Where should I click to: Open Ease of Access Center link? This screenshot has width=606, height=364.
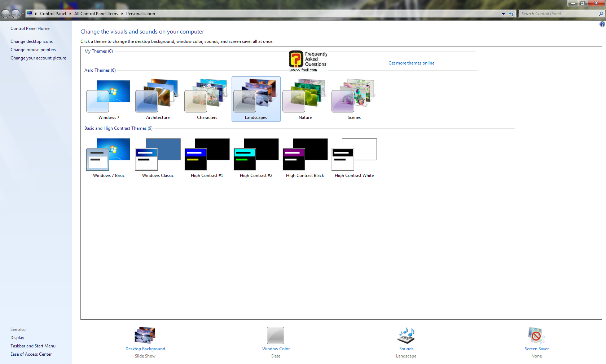[x=31, y=354]
